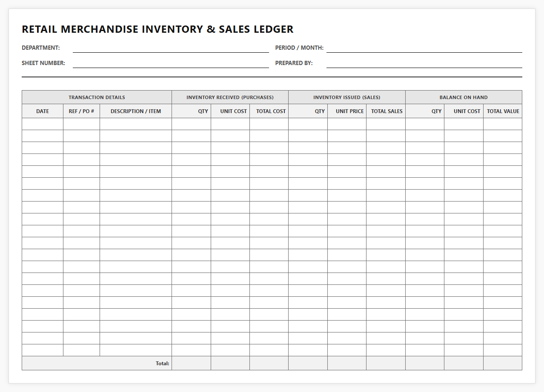The width and height of the screenshot is (544, 392).
Task: Select the PREPARED BY: label
Action: click(294, 63)
